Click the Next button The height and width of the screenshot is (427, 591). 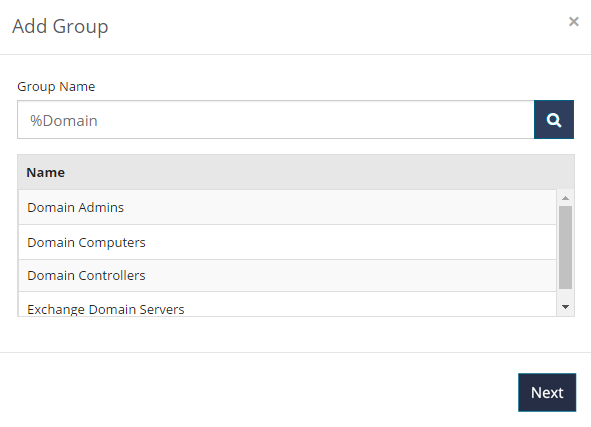click(547, 392)
